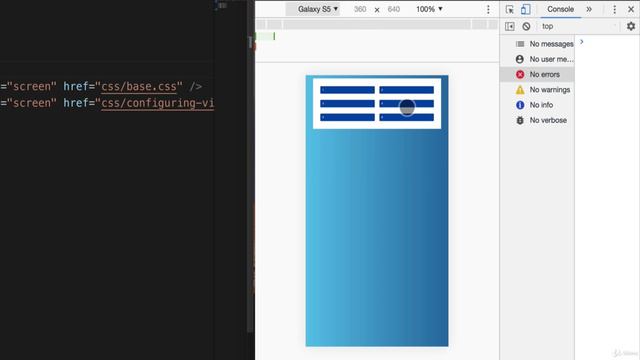The image size is (640, 360).
Task: Switch to the Console tab
Action: click(x=560, y=9)
